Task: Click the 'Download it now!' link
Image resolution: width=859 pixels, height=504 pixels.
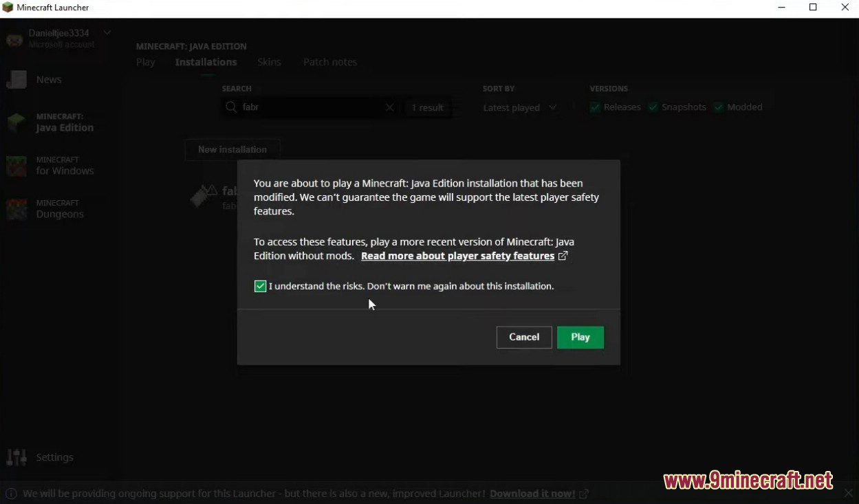Action: pos(532,494)
